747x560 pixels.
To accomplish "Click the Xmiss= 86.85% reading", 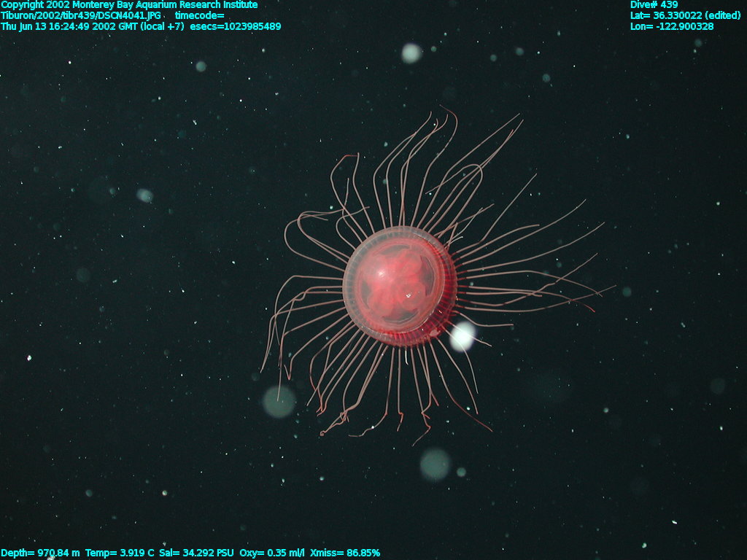I will 344,553.
